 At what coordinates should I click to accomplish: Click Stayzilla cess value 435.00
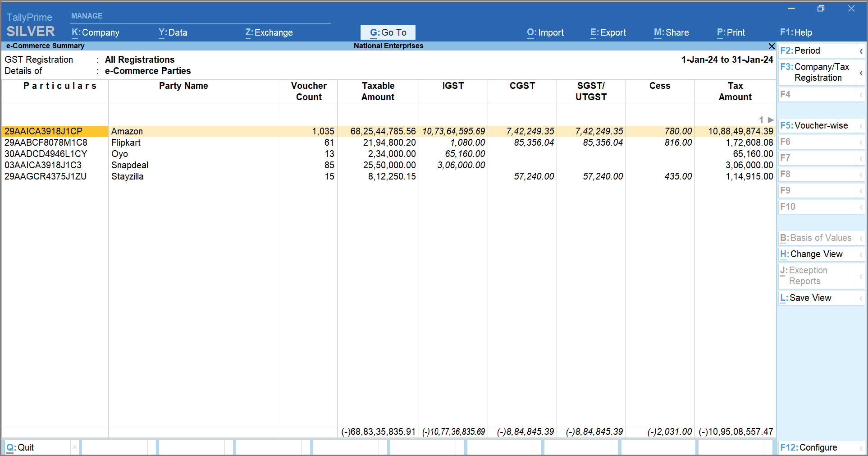(x=678, y=176)
